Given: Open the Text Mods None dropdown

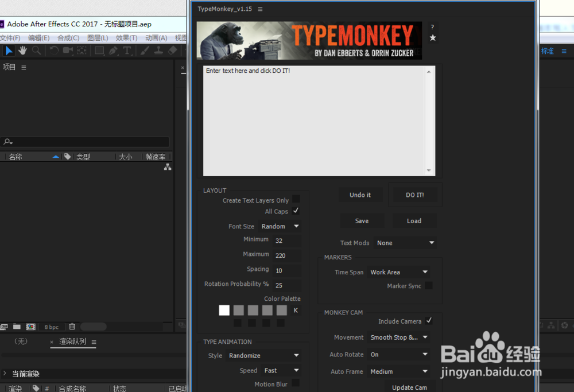Looking at the screenshot, I should (x=405, y=243).
